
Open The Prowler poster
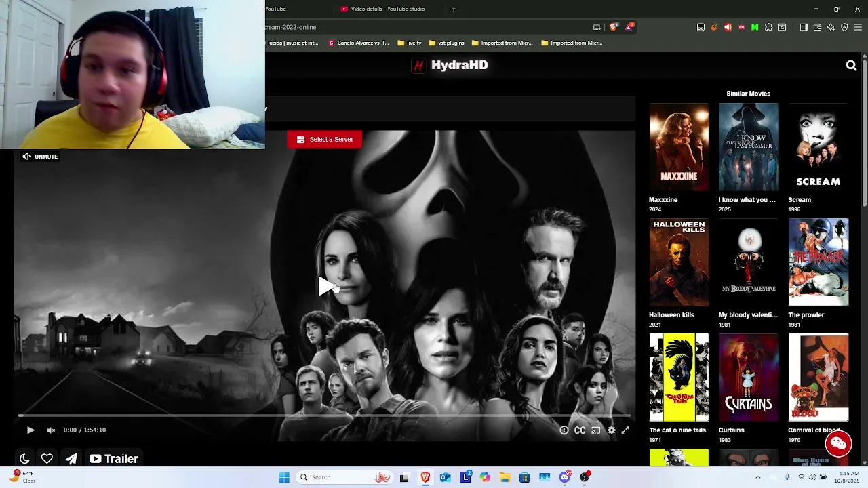[818, 262]
